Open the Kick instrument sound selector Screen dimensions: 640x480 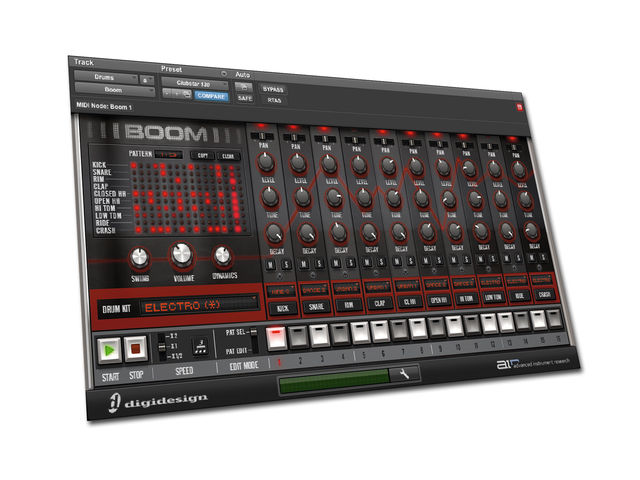281,291
